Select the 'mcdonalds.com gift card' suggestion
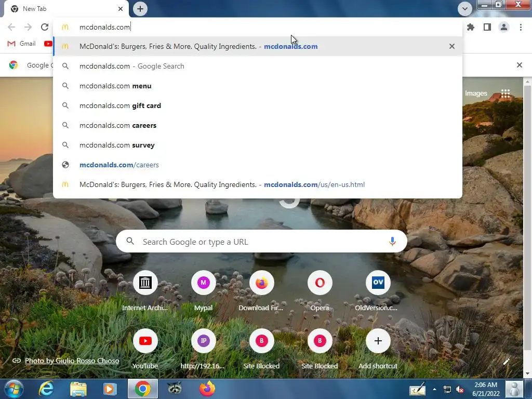The width and height of the screenshot is (532, 399). point(258,105)
